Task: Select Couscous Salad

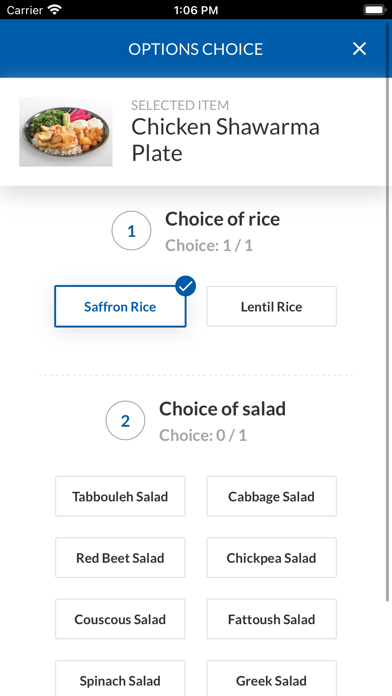Action: [x=120, y=619]
